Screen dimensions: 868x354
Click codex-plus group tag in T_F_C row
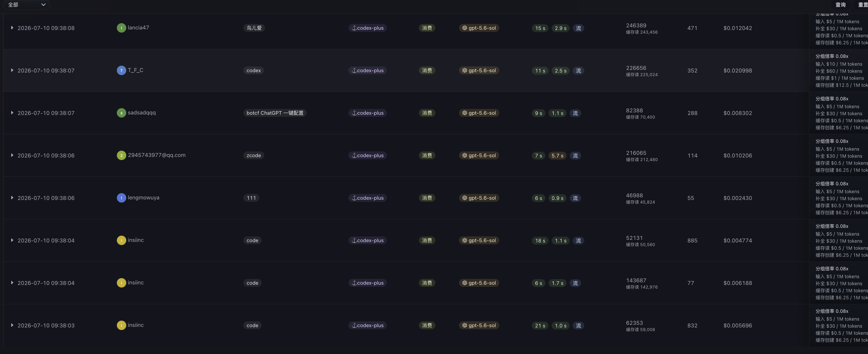tap(367, 70)
